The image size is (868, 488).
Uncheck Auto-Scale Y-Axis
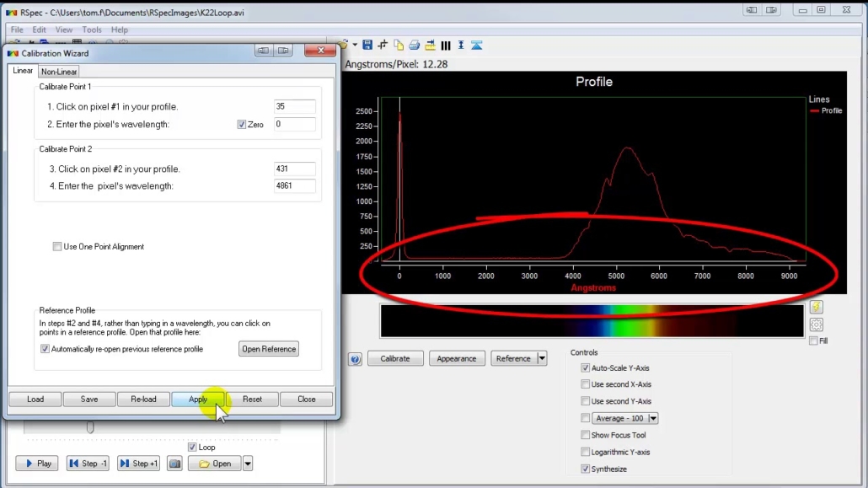(x=585, y=367)
